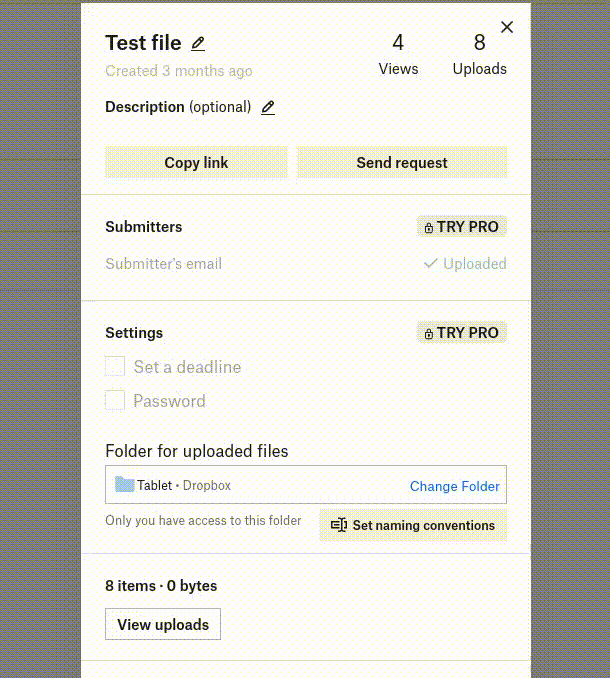Click the View uploads button
610x678 pixels.
(x=163, y=625)
